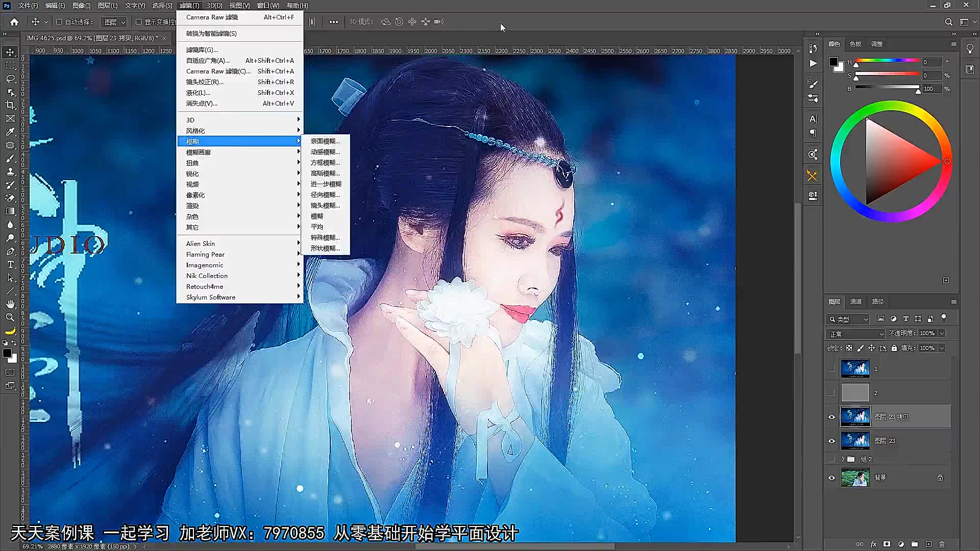Image resolution: width=980 pixels, height=551 pixels.
Task: Choose 滤镜库(G) entry
Action: pos(239,49)
